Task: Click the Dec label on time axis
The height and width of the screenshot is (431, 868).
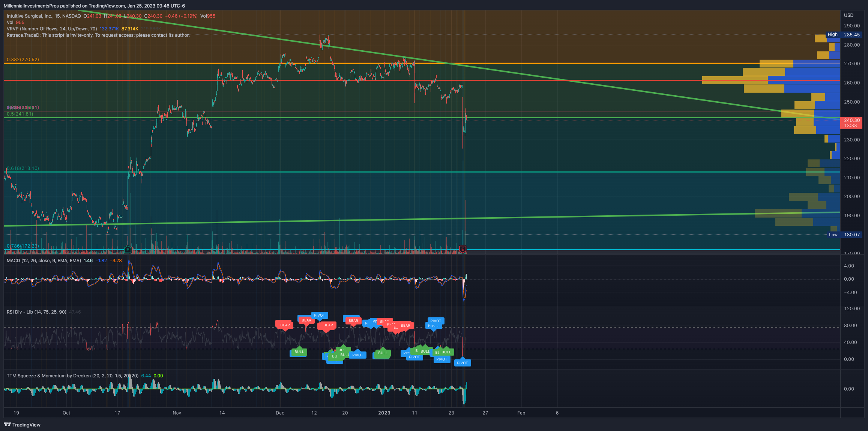Action: click(280, 413)
